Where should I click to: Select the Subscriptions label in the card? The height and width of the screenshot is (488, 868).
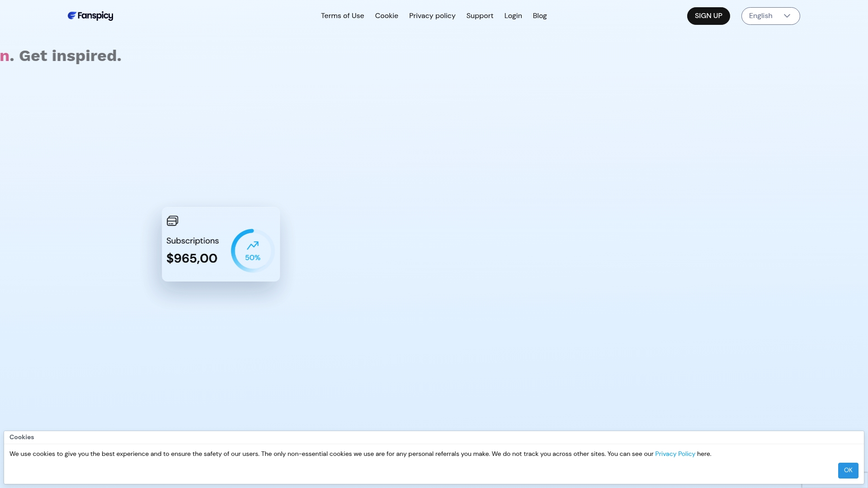point(192,241)
